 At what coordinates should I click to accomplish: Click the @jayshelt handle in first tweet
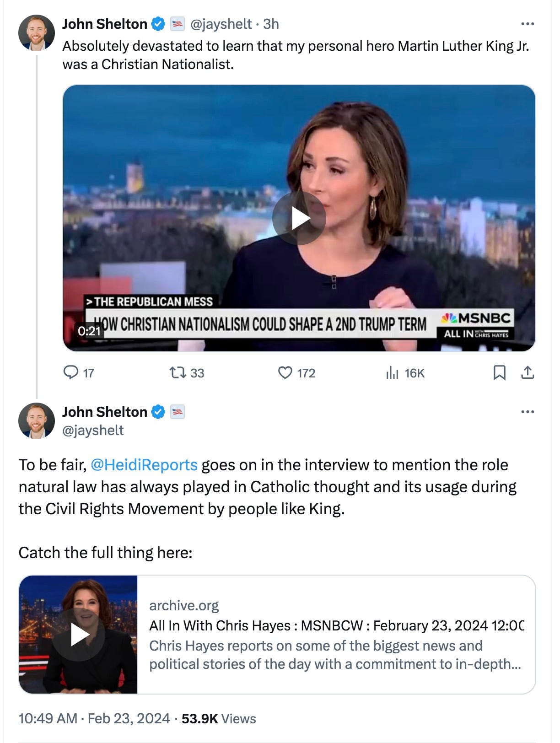pos(221,24)
